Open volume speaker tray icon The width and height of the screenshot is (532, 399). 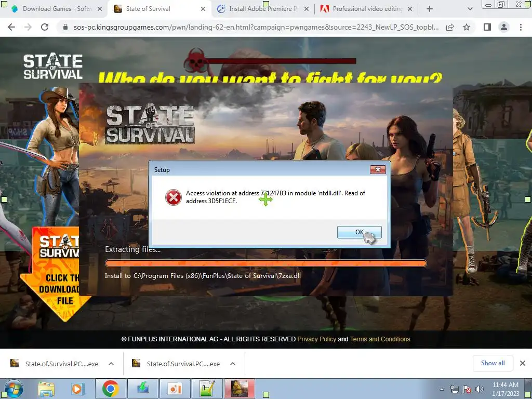[x=479, y=389]
